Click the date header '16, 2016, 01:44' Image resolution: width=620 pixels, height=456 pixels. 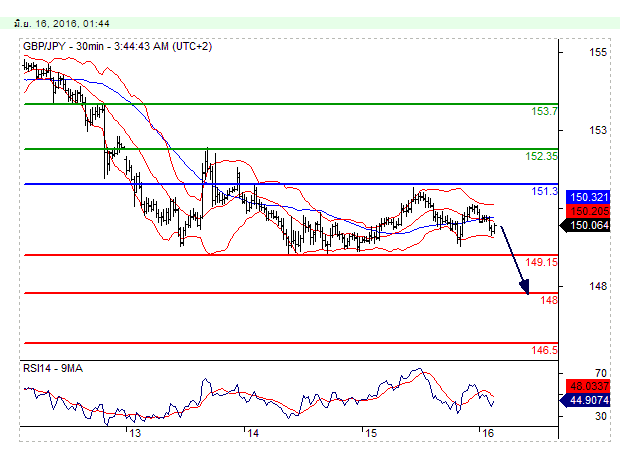click(73, 24)
